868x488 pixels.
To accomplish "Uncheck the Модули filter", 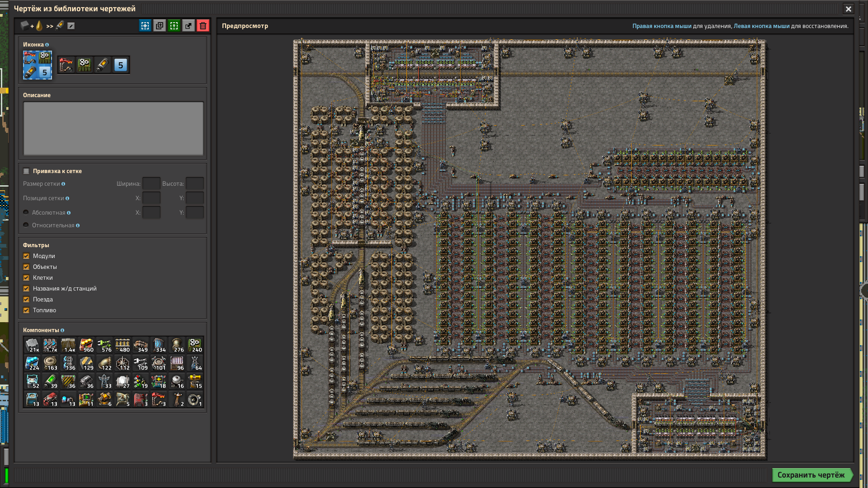I will coord(26,256).
